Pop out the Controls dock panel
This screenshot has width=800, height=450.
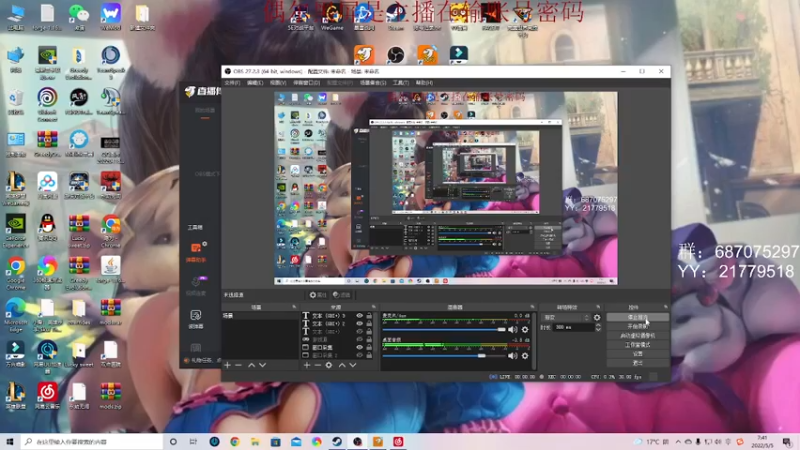[665, 307]
